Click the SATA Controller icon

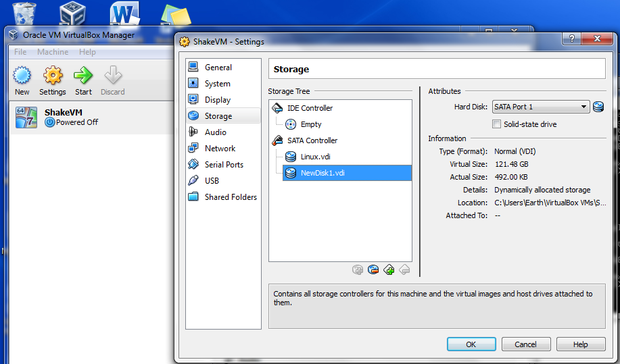pyautogui.click(x=278, y=140)
